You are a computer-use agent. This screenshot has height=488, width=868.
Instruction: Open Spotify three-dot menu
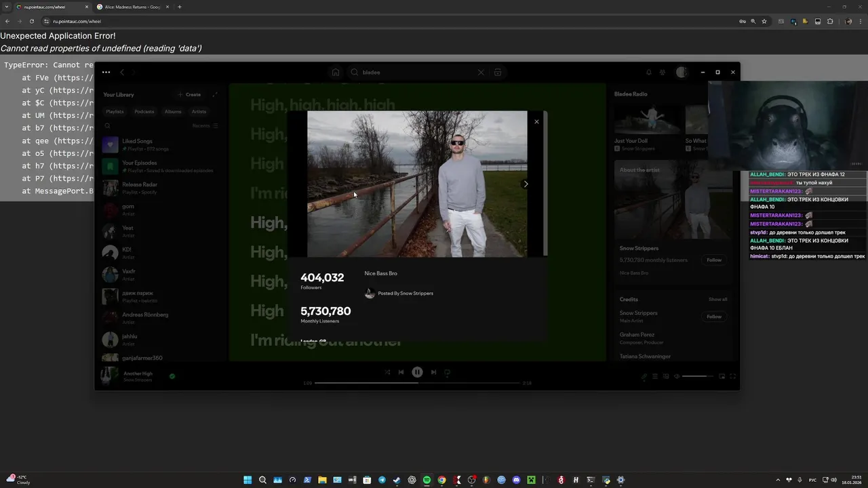coord(106,73)
